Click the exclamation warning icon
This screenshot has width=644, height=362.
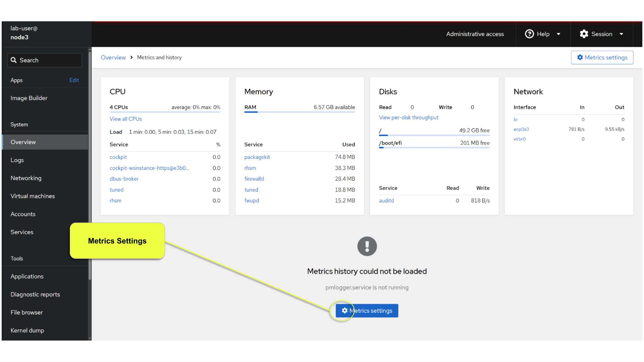(x=367, y=246)
